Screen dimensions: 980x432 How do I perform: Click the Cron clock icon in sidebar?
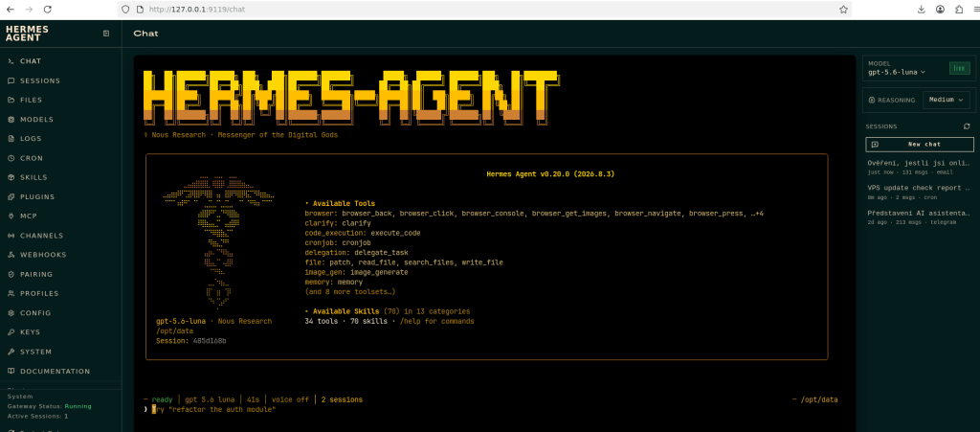(x=11, y=158)
